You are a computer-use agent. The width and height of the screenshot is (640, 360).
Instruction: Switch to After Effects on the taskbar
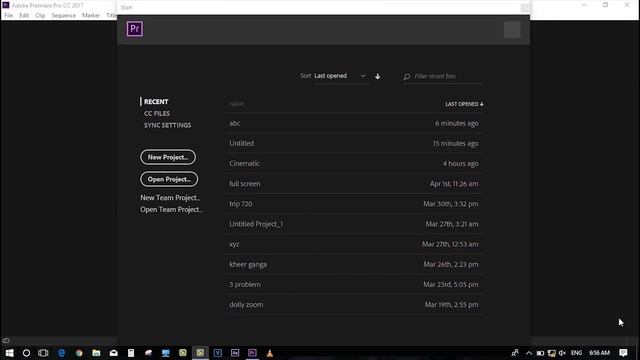point(235,353)
